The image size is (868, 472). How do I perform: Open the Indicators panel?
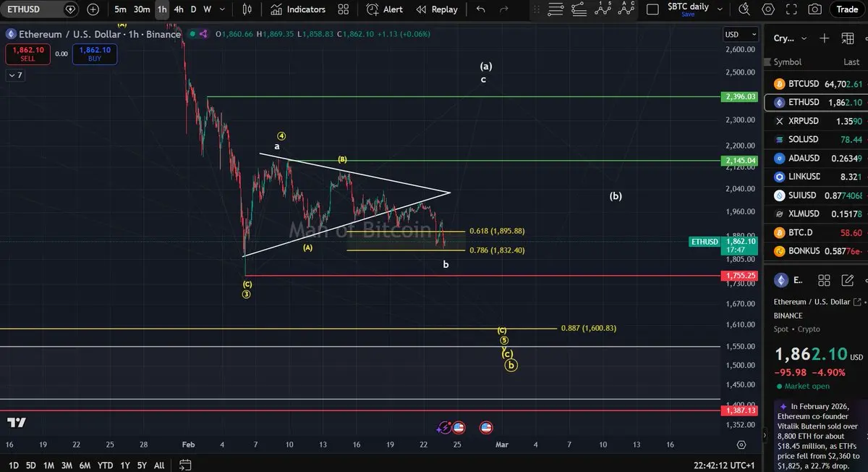pos(298,9)
